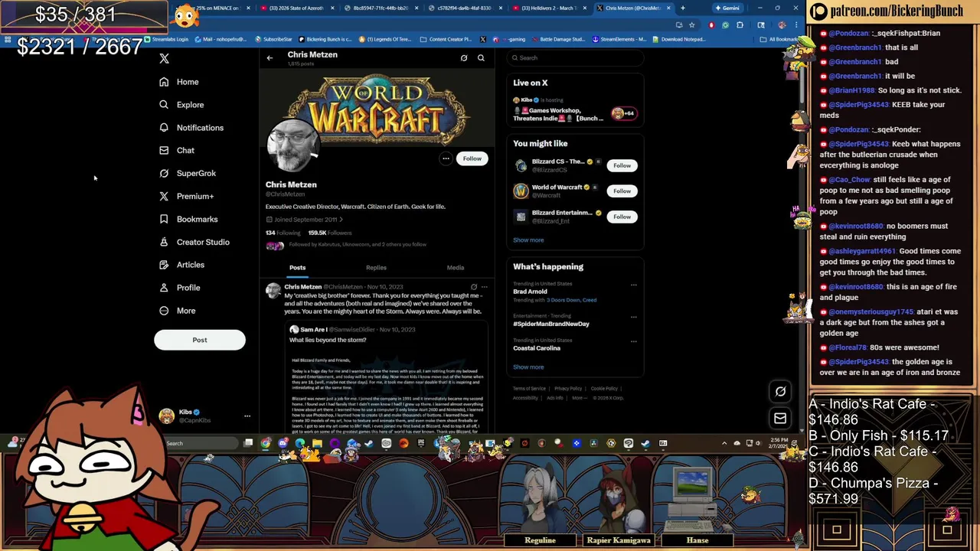Open the Kibs account switcher menu
The image size is (980, 551).
click(204, 416)
